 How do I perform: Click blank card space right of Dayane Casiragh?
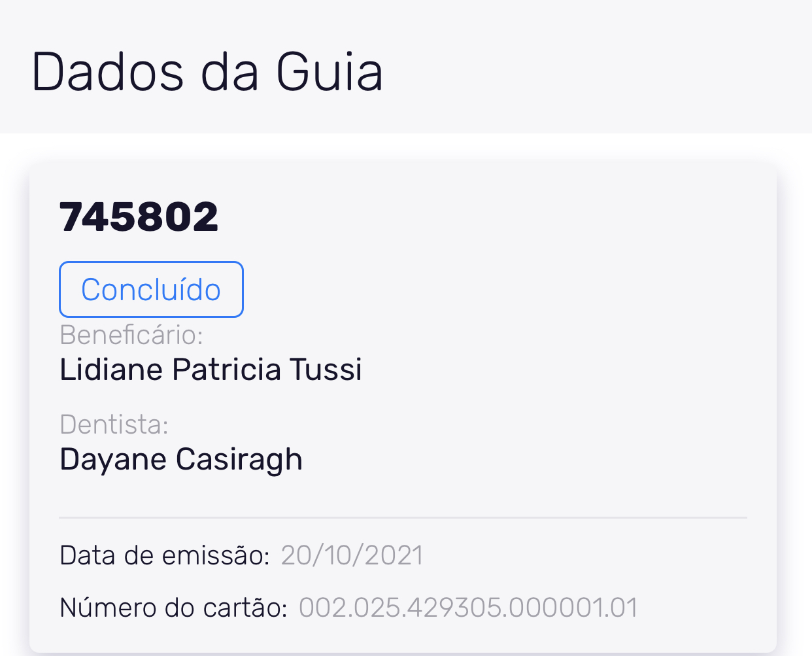click(523, 459)
